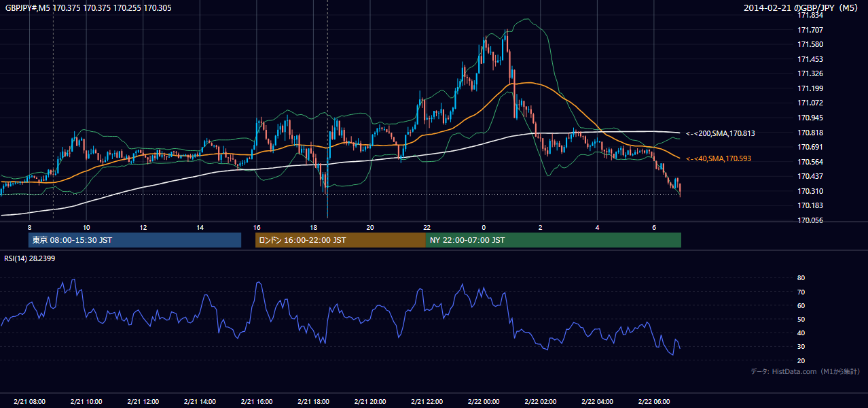This screenshot has height=408, width=868.
Task: Click the bottom time label 2/22 06:00
Action: pos(653,402)
